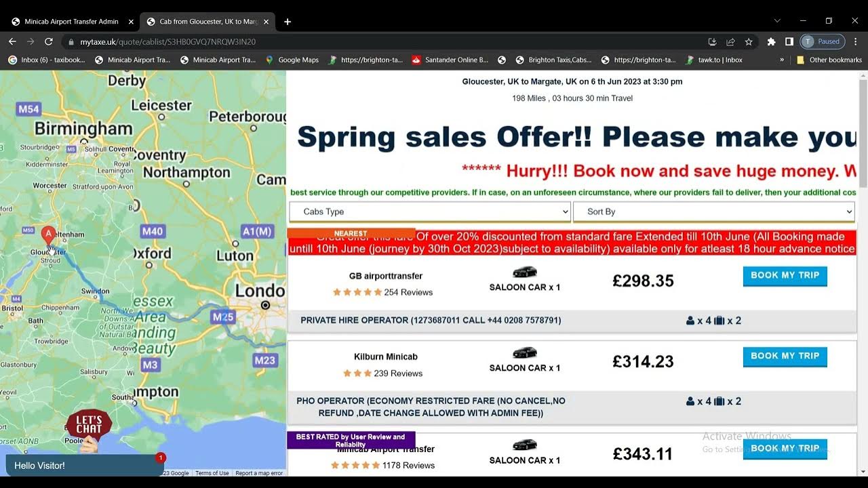
Task: Open the Hello Visitor! chat bar
Action: 84,466
